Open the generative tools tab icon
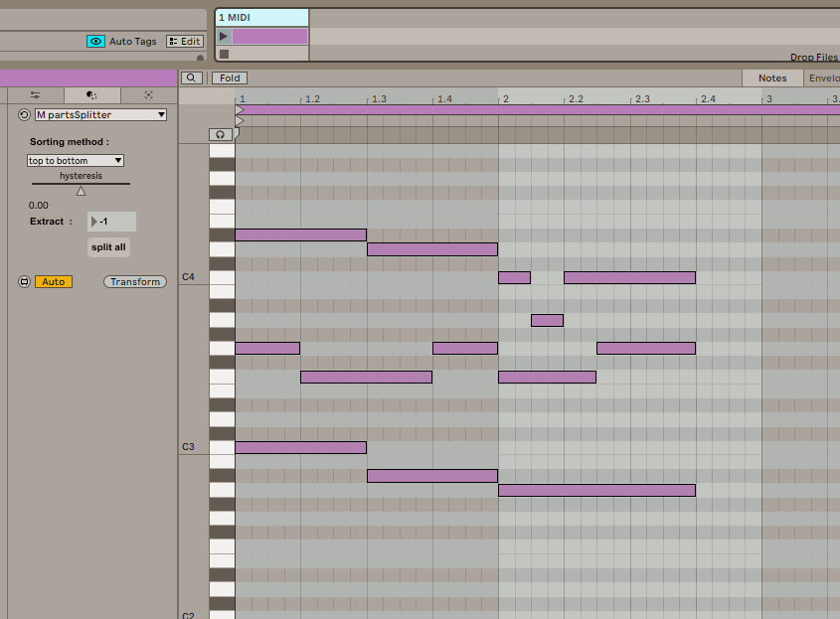Screen dimensions: 840x619 [148, 95]
